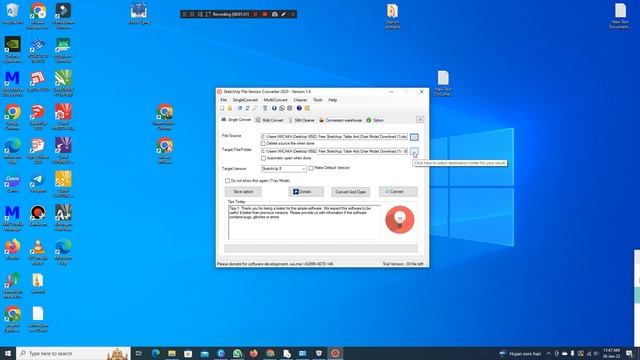Image resolution: width=640 pixels, height=360 pixels.
Task: Click the gray square icon after WhatsApp
Action: coord(289,108)
